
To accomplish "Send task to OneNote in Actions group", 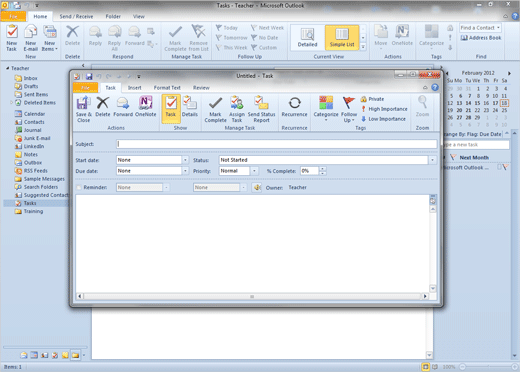I will point(146,107).
